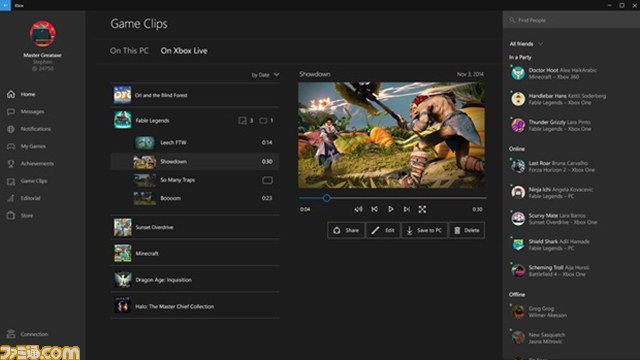Switch to the On This PC tab
This screenshot has width=640, height=360.
click(129, 51)
